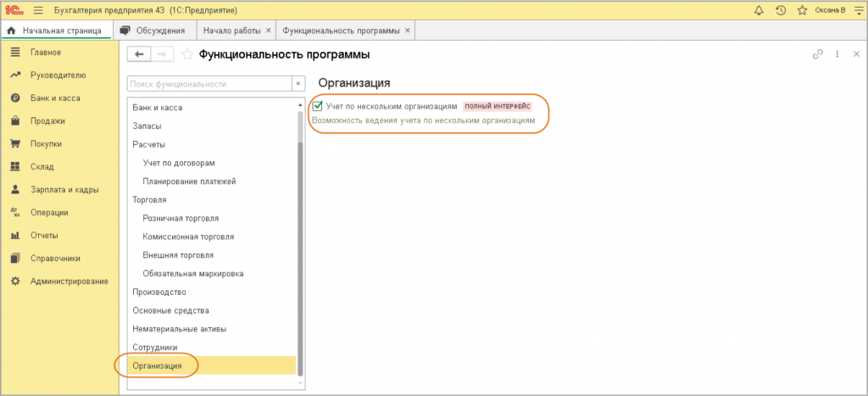Go to Администрирование section in sidebar
868x396 pixels.
click(69, 281)
